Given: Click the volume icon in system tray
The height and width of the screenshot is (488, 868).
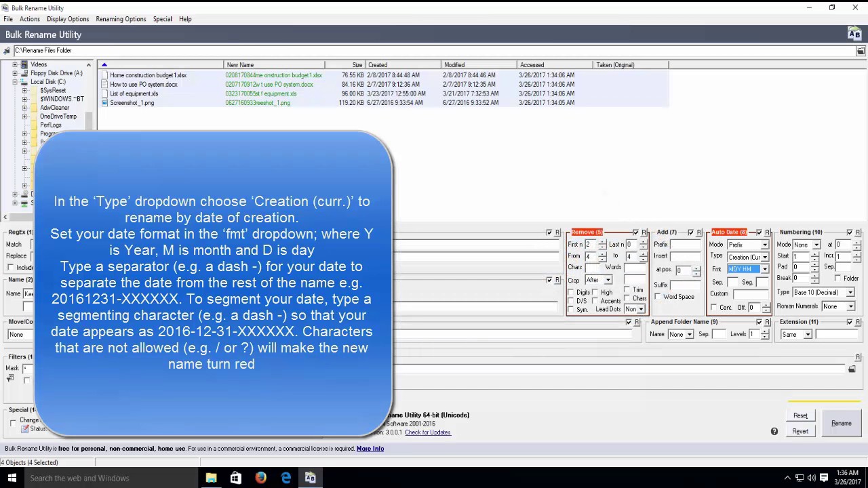Looking at the screenshot, I should click(x=811, y=478).
